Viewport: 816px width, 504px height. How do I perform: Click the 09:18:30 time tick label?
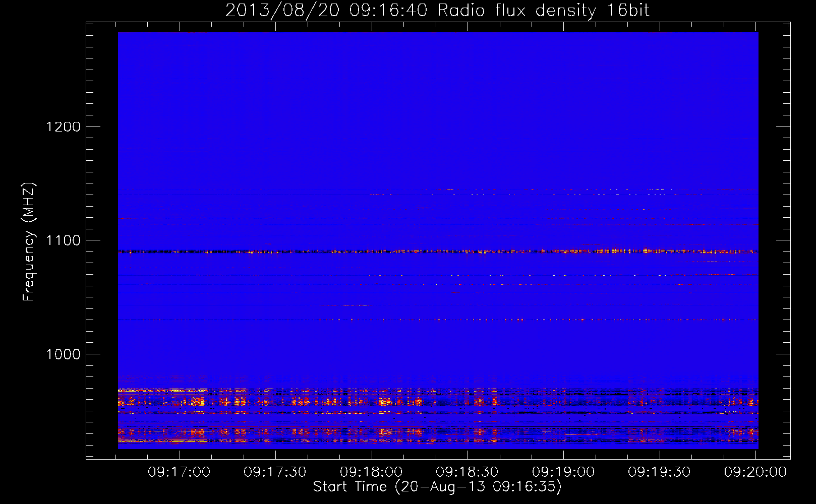pos(467,472)
